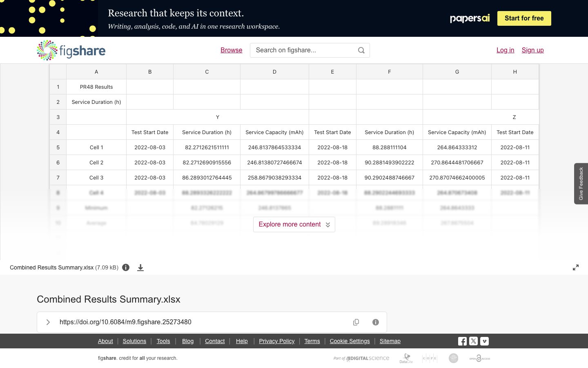Open the Browse link

pyautogui.click(x=232, y=50)
